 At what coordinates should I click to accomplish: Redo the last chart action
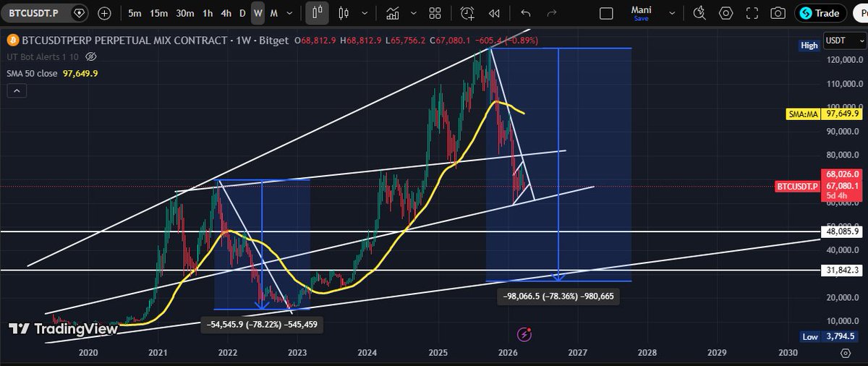point(552,13)
